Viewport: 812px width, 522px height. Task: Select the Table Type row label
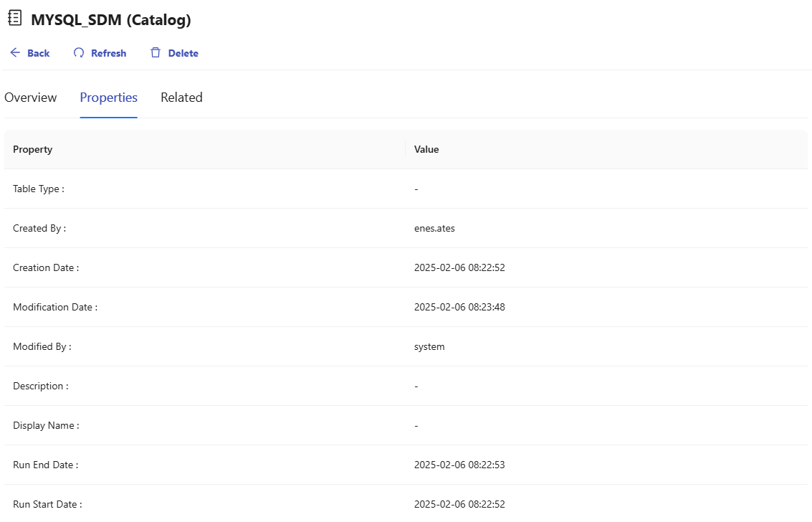tap(39, 189)
